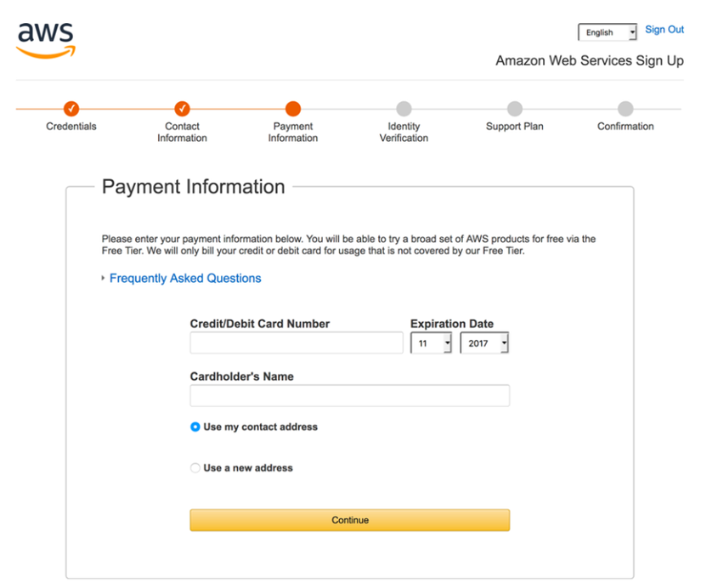Expand the Frequently Asked Questions arrow
Screen dimensions: 701x588
coord(103,279)
